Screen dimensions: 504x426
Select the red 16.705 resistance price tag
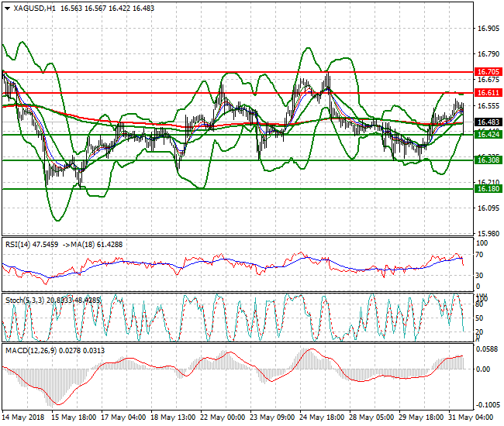point(487,71)
